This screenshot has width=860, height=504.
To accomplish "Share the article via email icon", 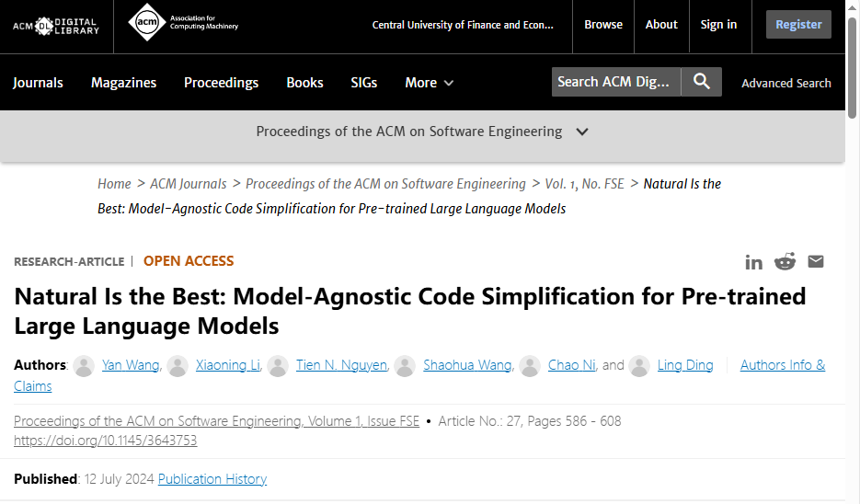I will click(816, 262).
